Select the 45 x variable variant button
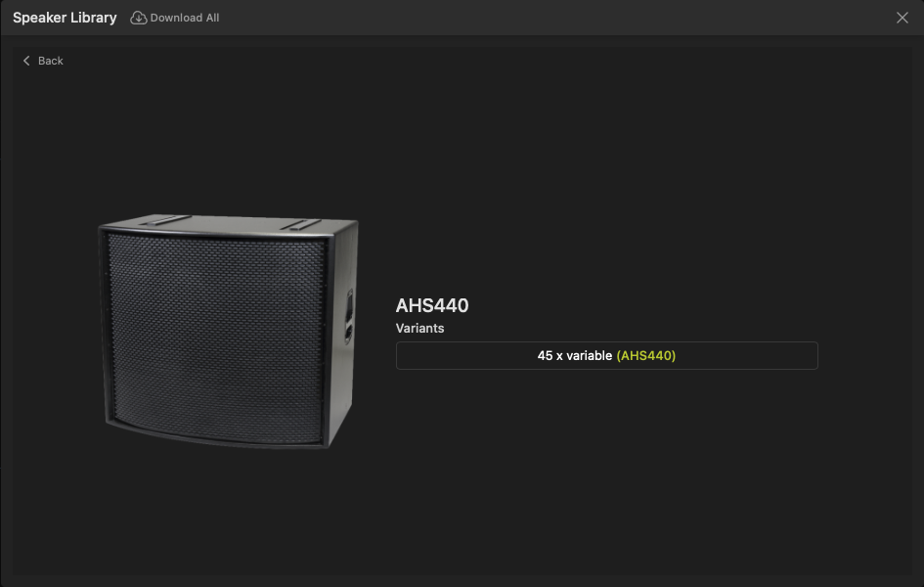This screenshot has width=924, height=587. 607,355
